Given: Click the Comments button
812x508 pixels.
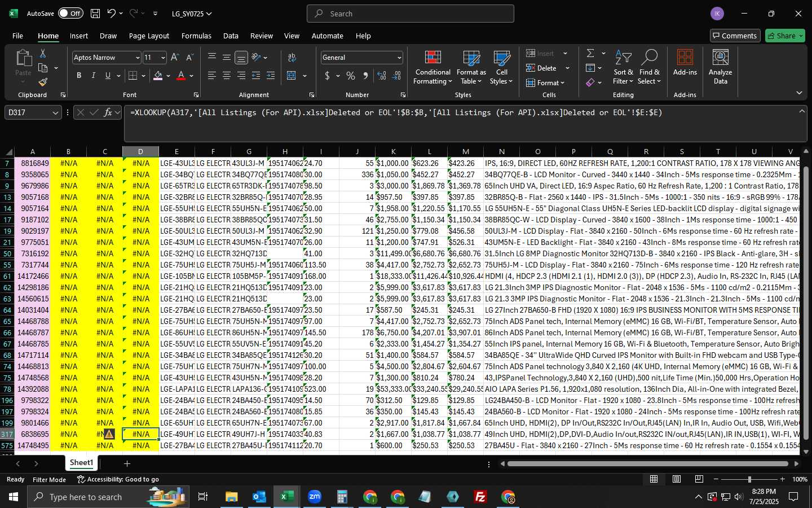Looking at the screenshot, I should [735, 36].
